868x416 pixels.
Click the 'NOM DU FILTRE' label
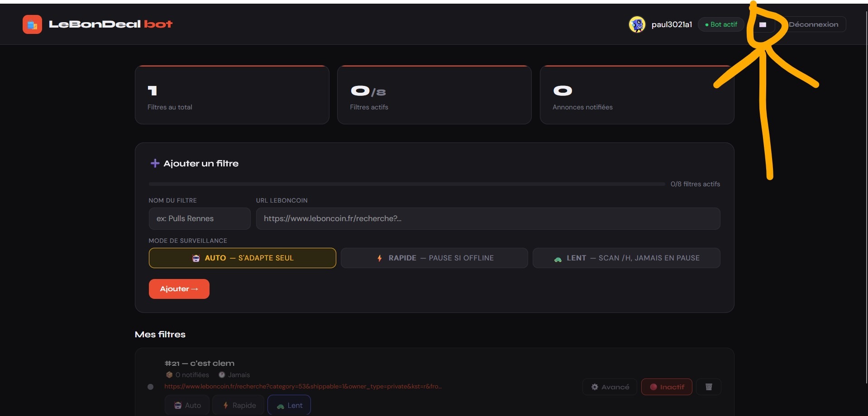172,200
